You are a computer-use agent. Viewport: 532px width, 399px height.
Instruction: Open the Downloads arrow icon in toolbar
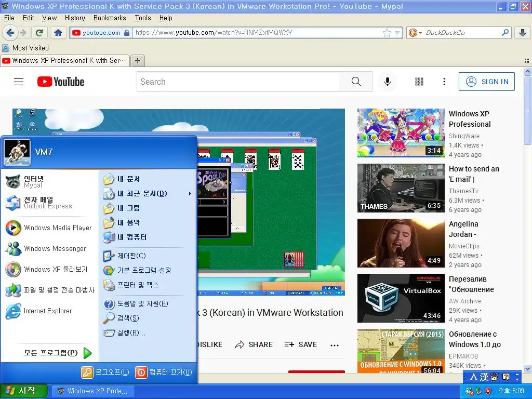pyautogui.click(x=523, y=33)
